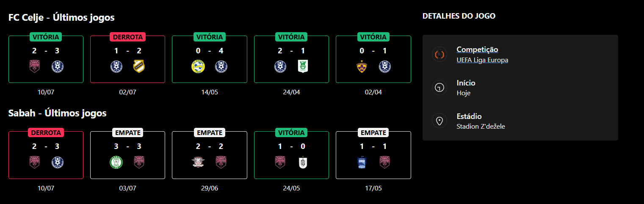644x204 pixels.
Task: Open Sabah's 24/05 VITÓRIA match card
Action: click(x=291, y=155)
